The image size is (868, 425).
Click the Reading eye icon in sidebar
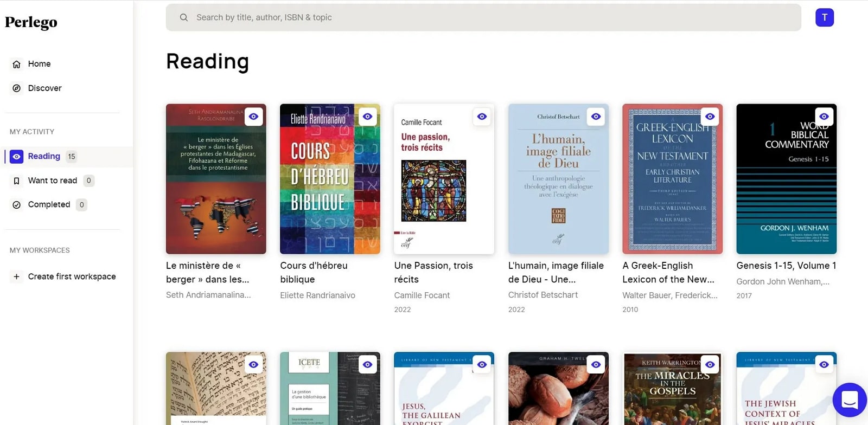[17, 156]
